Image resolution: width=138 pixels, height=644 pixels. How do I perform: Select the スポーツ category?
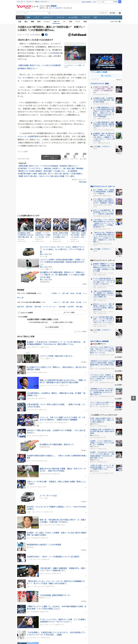[56, 21]
